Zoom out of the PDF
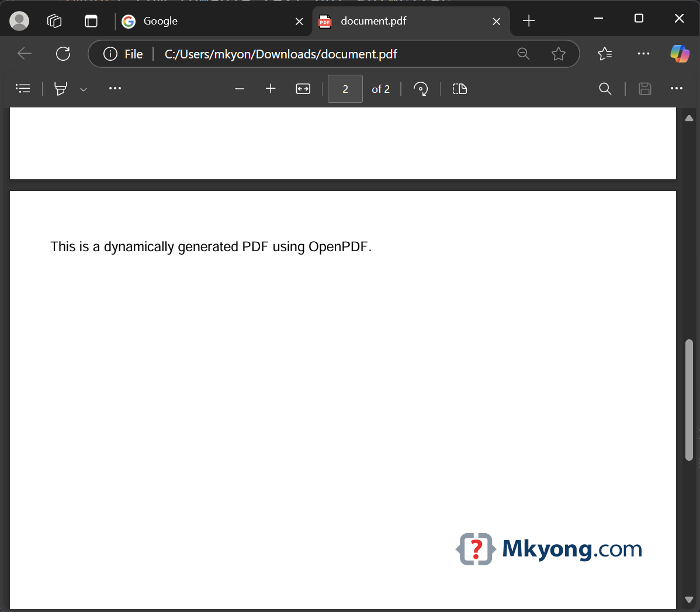 click(x=240, y=89)
